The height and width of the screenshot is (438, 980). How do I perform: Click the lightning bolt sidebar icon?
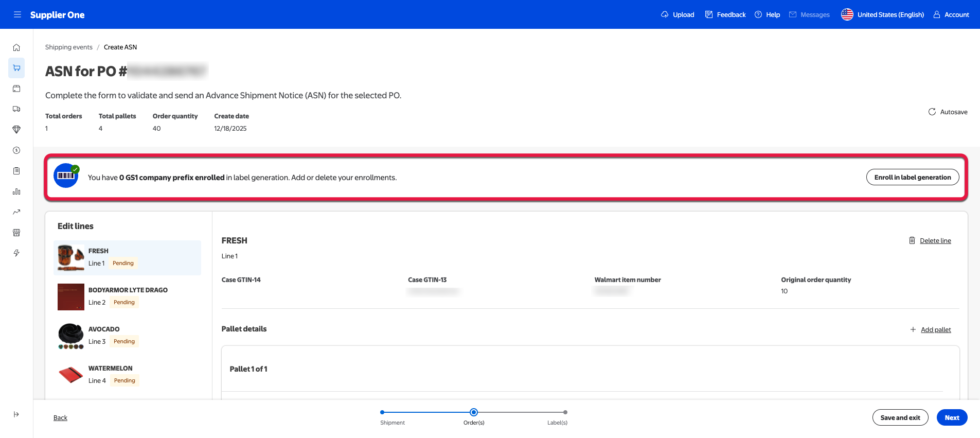point(16,253)
